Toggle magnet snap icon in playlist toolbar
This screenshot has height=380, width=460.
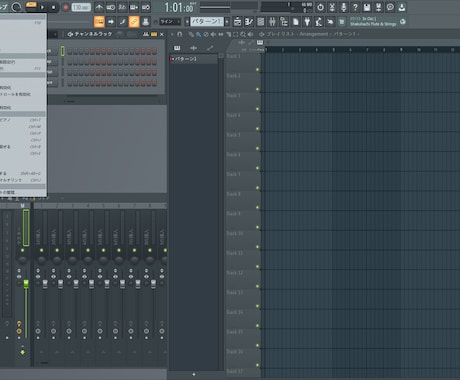(x=180, y=34)
